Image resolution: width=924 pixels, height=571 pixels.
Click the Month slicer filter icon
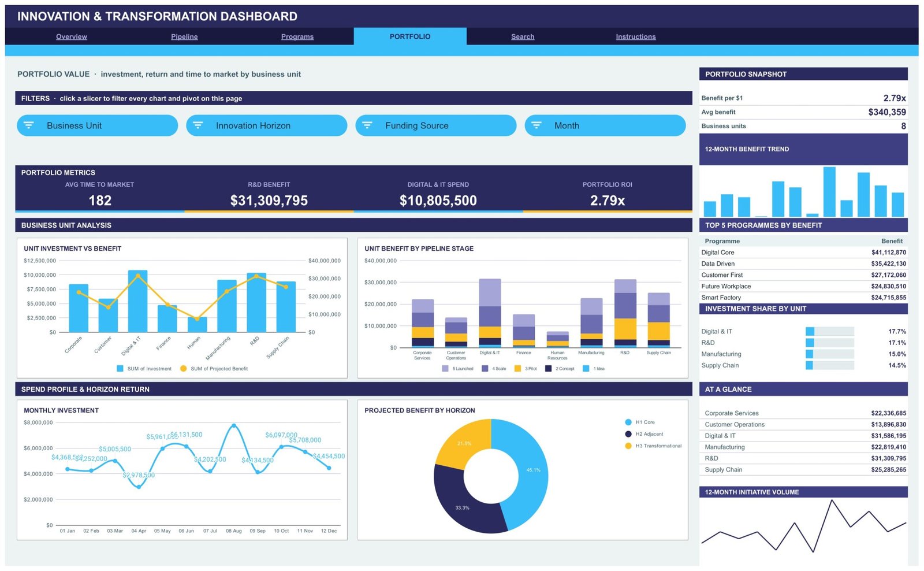[536, 125]
